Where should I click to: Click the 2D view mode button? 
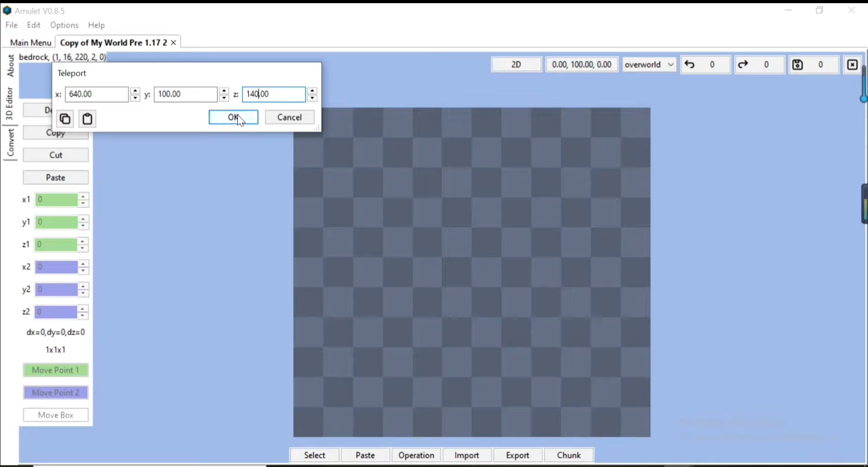click(x=516, y=64)
